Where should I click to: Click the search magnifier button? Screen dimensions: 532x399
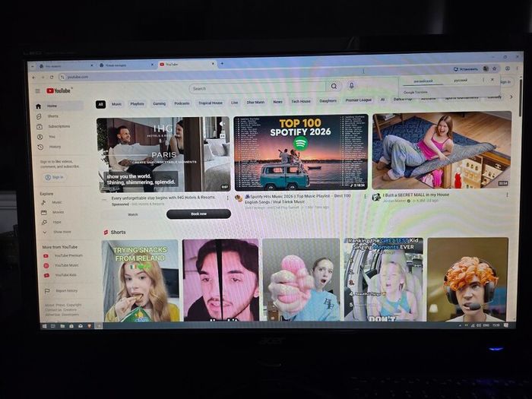click(334, 87)
